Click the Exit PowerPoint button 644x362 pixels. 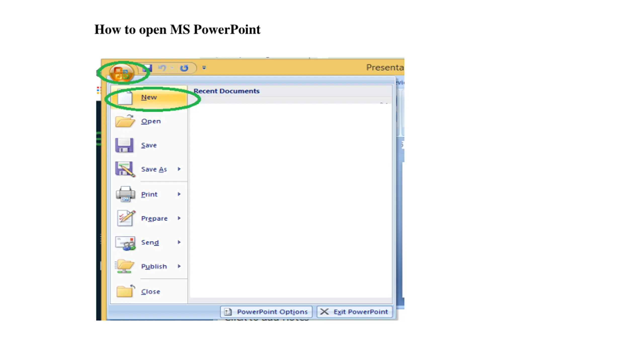click(x=354, y=312)
